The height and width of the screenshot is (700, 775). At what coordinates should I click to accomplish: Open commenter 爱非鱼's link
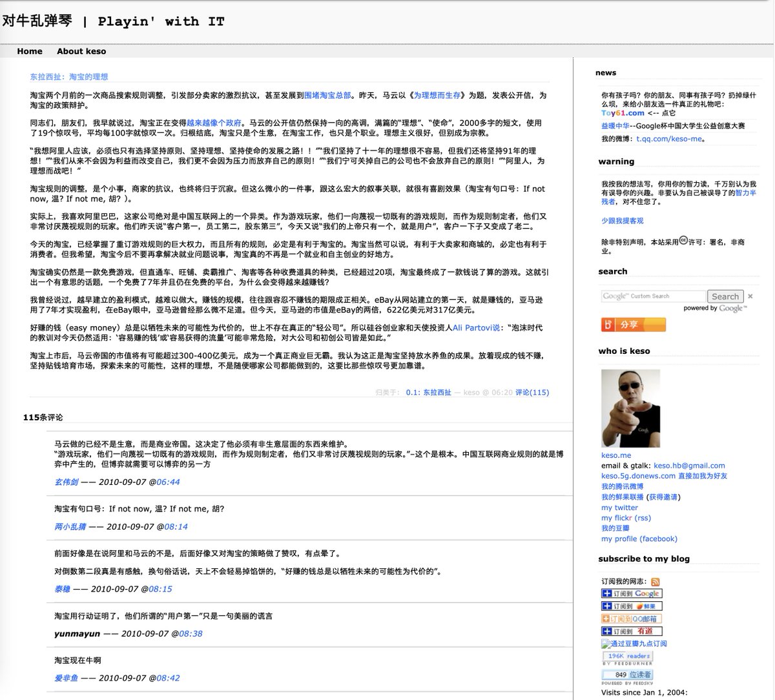coord(66,678)
